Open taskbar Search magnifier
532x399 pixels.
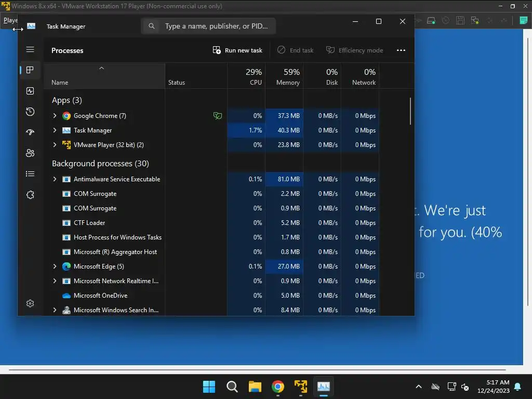(232, 387)
